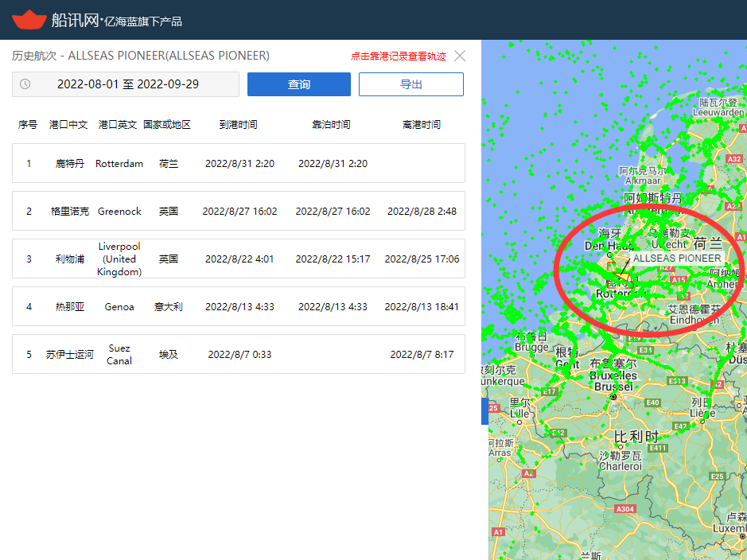Click the clock icon in date field

(x=25, y=84)
